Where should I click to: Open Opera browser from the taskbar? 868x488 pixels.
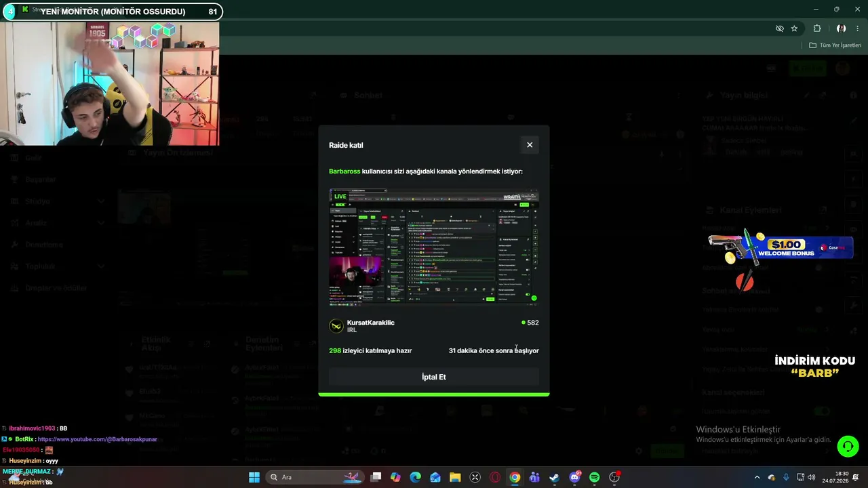point(495,477)
